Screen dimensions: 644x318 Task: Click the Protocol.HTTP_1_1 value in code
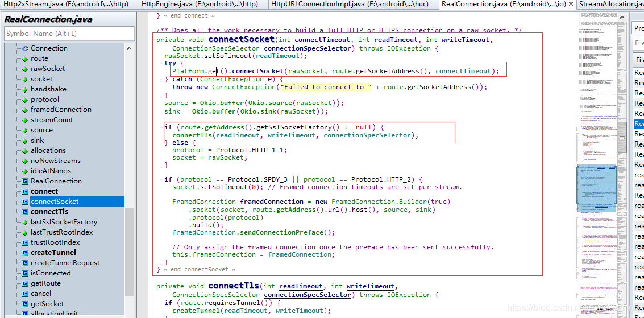(251, 150)
